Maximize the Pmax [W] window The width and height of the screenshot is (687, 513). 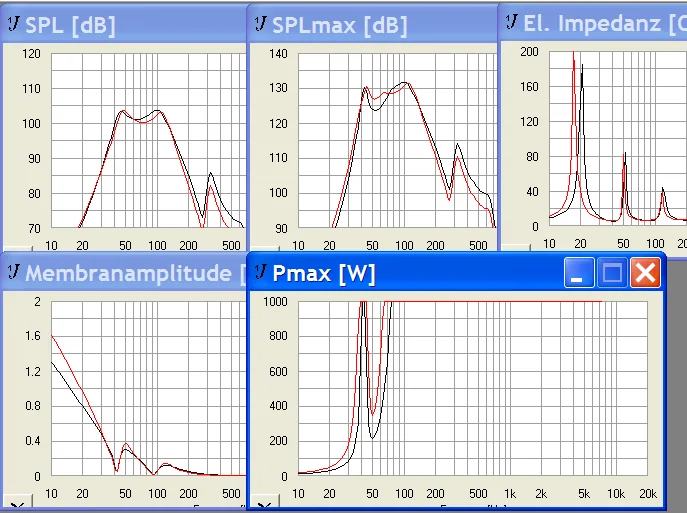coord(612,272)
